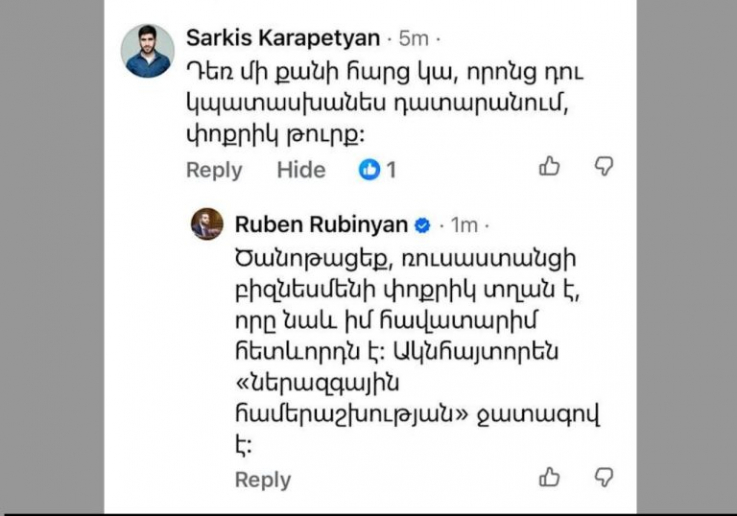
Task: Dislike Sarkis Karapetyan's comment with thumbs down
Action: point(604,167)
